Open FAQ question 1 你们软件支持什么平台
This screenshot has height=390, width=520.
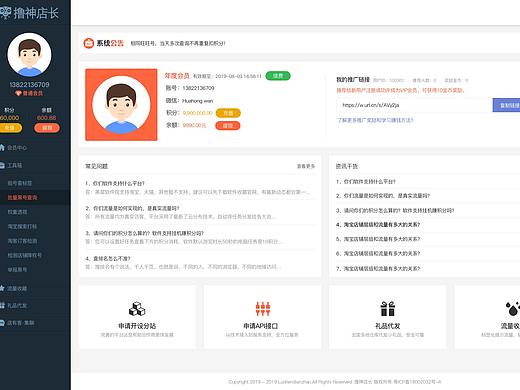(115, 183)
